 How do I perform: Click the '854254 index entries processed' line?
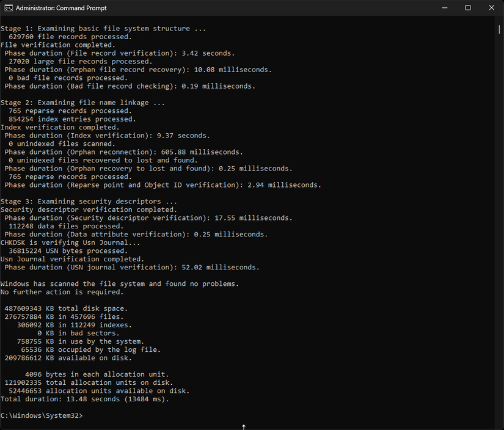(x=72, y=119)
